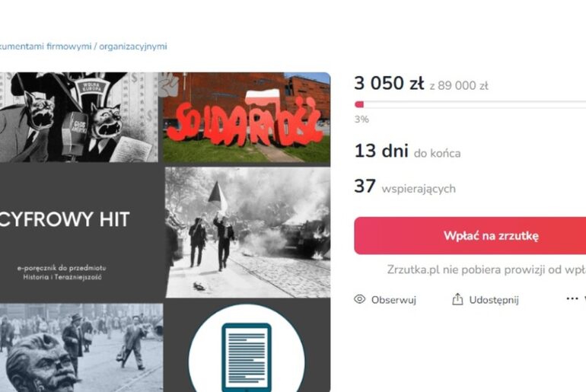Image resolution: width=586 pixels, height=392 pixels.
Task: Click the Obserwuj label
Action: (x=393, y=300)
